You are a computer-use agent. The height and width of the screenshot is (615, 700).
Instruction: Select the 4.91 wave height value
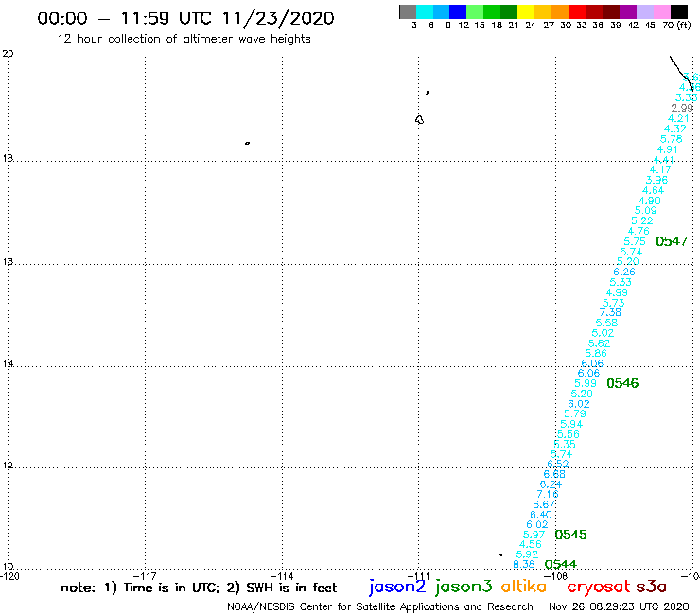coord(668,150)
